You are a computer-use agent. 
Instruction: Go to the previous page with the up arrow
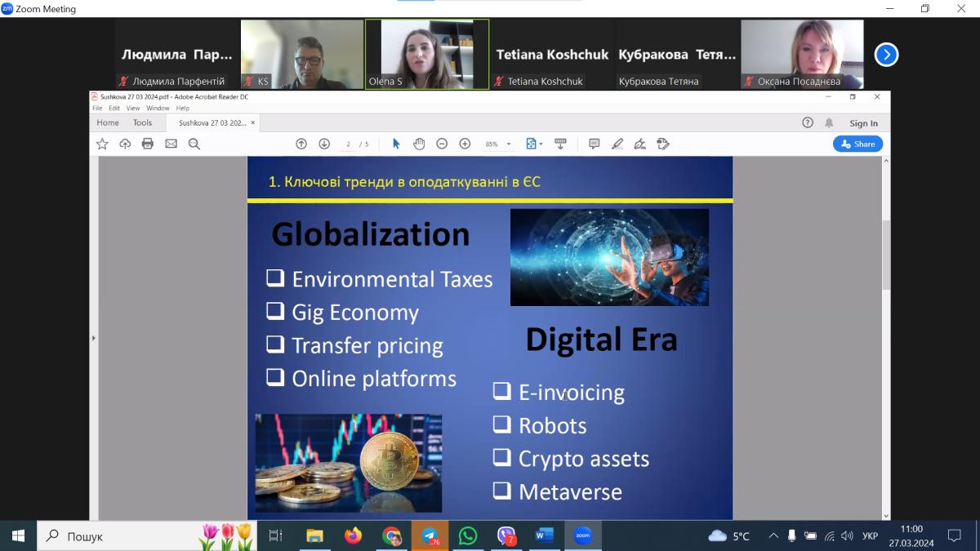point(301,144)
